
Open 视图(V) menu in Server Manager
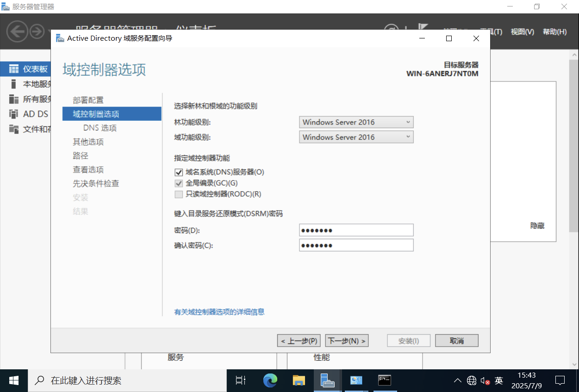523,32
